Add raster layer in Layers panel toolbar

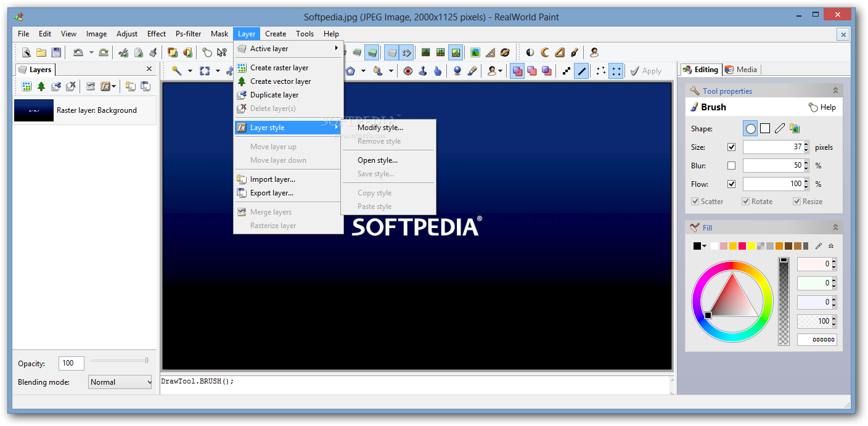(x=27, y=86)
